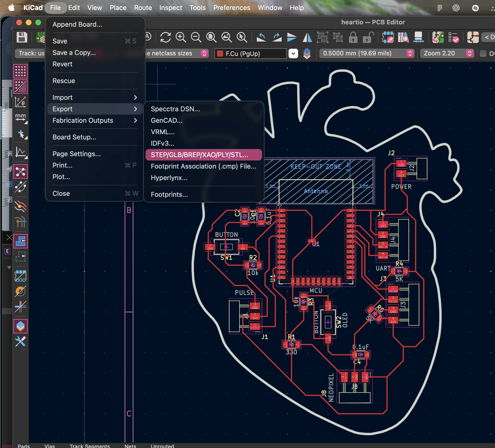Open the 0.5000 mm grid size dropdown

[x=367, y=53]
